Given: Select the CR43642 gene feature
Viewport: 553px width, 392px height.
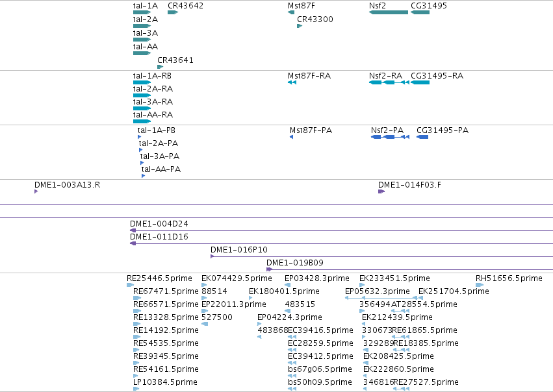Looking at the screenshot, I should click(173, 12).
